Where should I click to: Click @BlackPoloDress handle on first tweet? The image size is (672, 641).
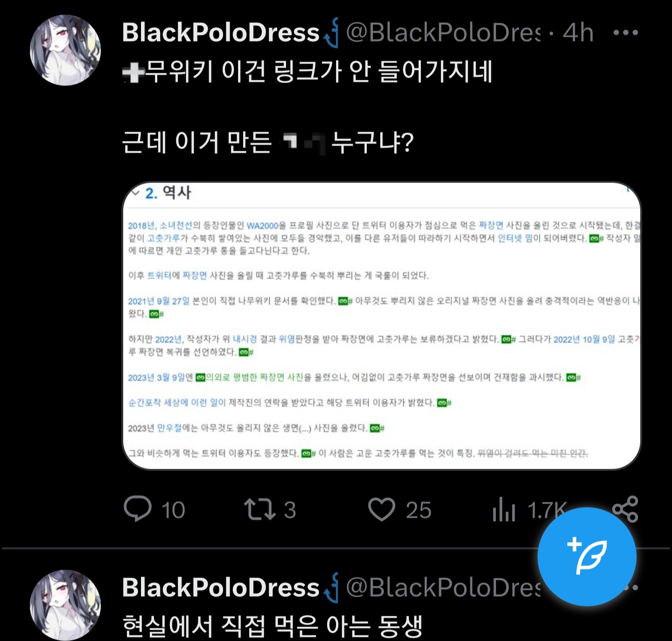tap(443, 33)
